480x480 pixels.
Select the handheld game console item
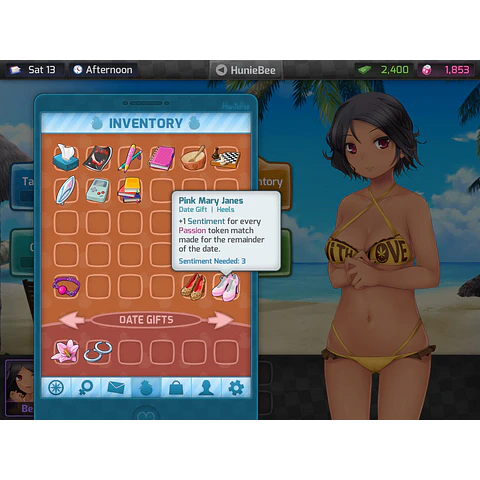(x=98, y=190)
